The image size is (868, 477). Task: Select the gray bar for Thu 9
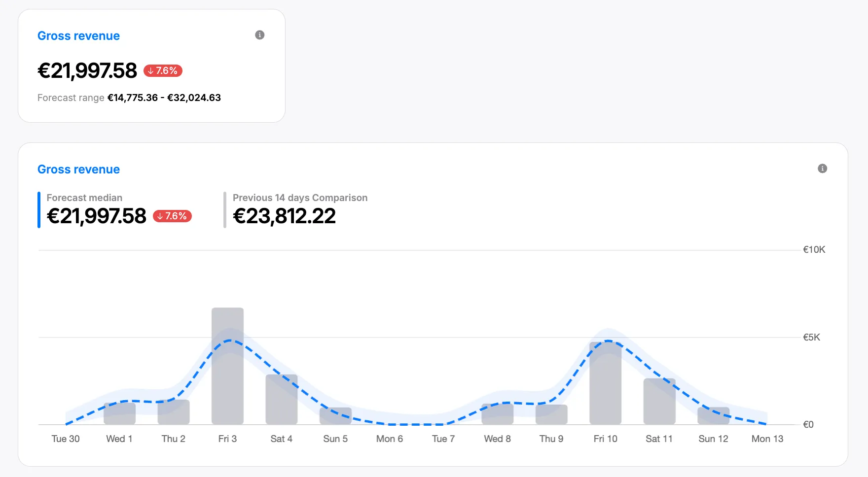click(551, 415)
